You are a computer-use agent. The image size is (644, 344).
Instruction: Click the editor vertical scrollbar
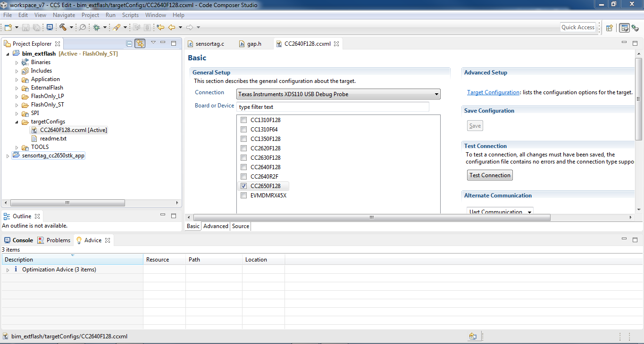pyautogui.click(x=639, y=99)
